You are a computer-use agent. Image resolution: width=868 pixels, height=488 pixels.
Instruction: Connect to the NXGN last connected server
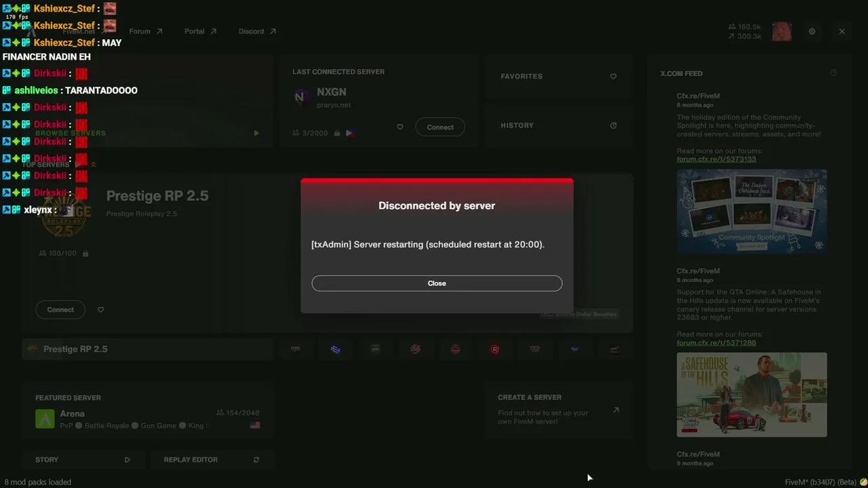pos(440,127)
